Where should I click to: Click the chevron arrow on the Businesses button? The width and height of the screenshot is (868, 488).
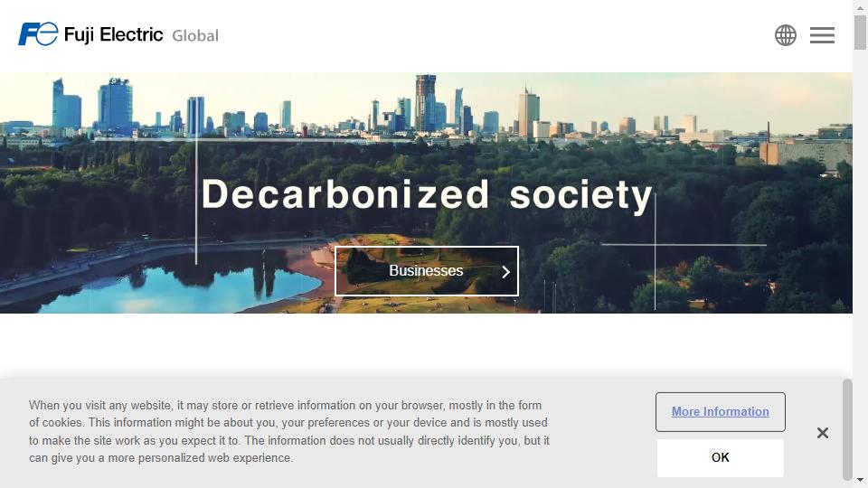click(x=505, y=271)
